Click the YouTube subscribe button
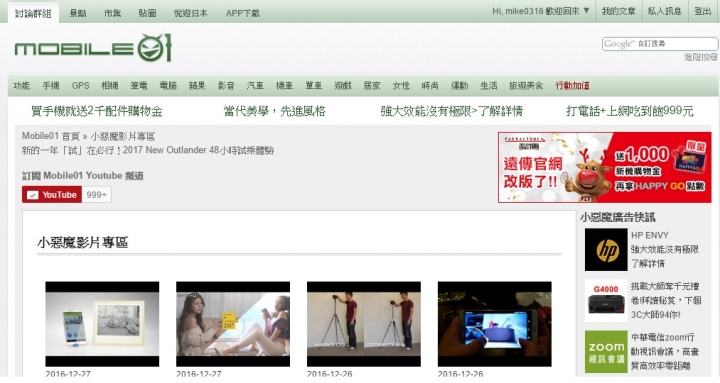 pyautogui.click(x=52, y=195)
